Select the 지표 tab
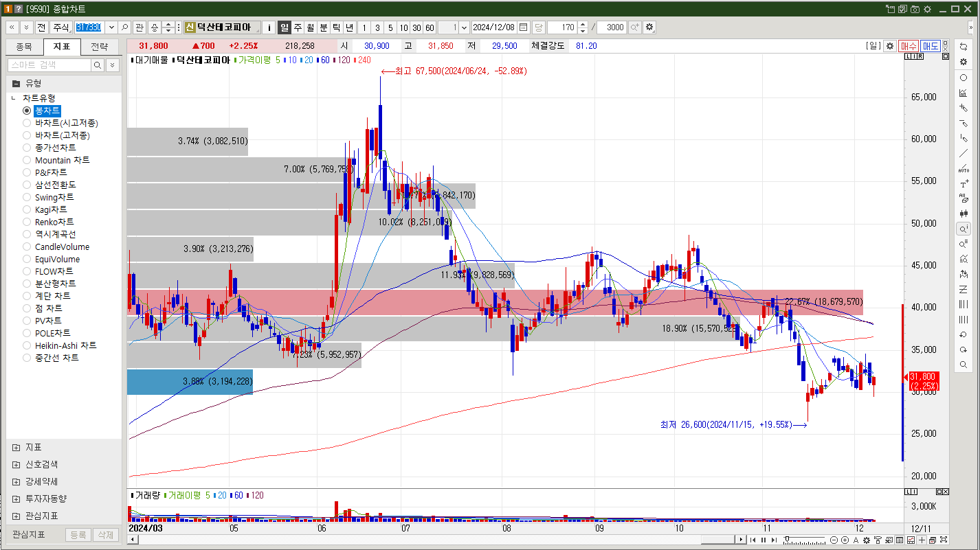The width and height of the screenshot is (980, 550). pyautogui.click(x=62, y=47)
